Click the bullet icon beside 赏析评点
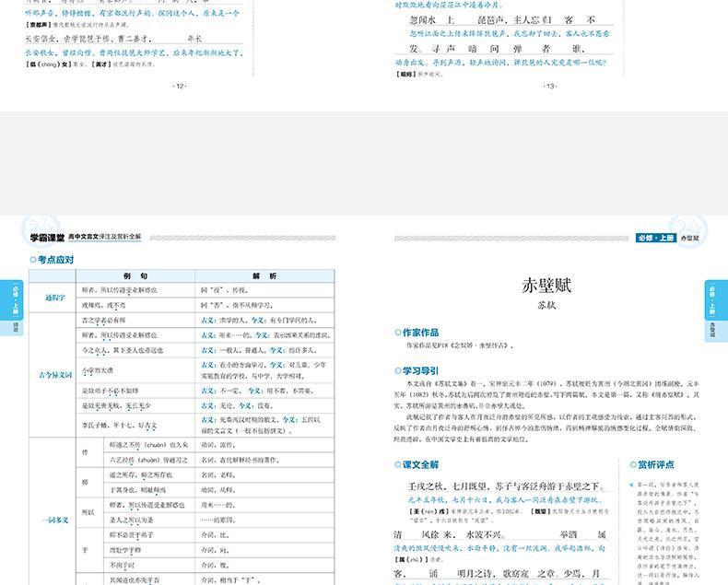 point(630,465)
